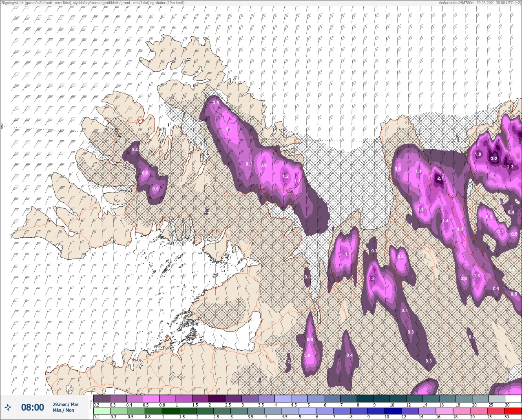
Task: Select the top legend swatch starting at 4
Action: 283,398
